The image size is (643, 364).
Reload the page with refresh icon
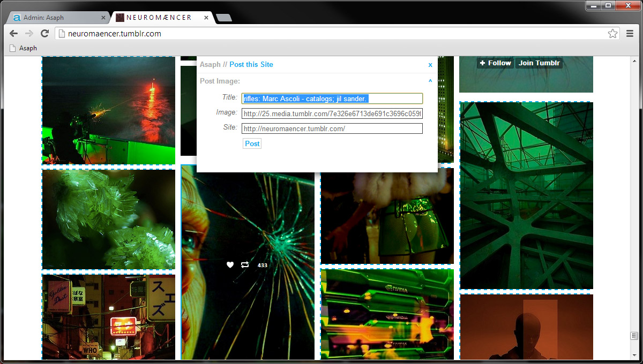(45, 34)
